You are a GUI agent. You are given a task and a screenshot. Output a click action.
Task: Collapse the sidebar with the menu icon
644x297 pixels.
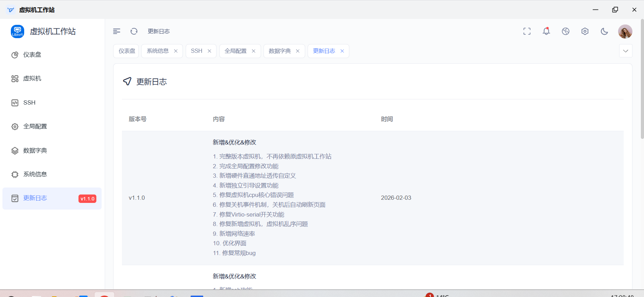[x=117, y=31]
